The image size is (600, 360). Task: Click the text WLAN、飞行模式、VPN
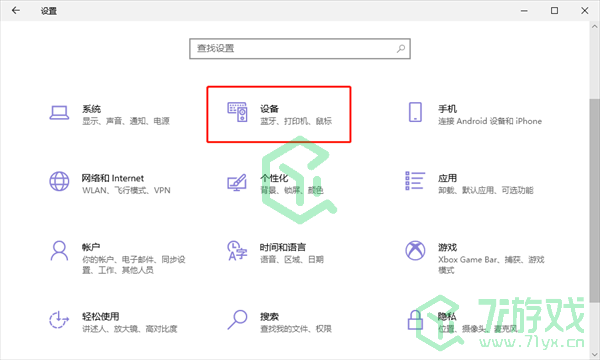(126, 191)
